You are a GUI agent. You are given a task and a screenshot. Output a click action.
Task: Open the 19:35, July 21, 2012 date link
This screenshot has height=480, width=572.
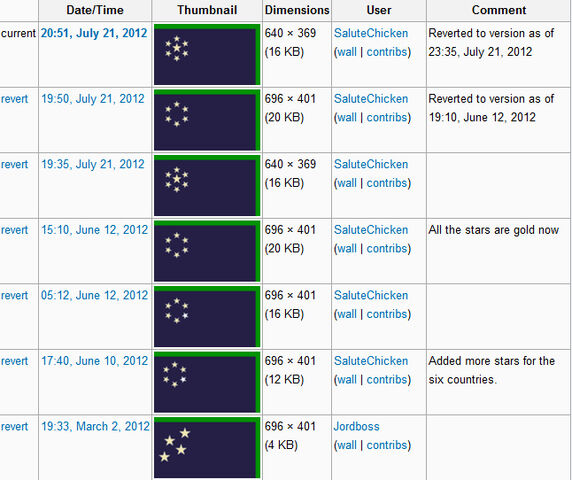(93, 164)
